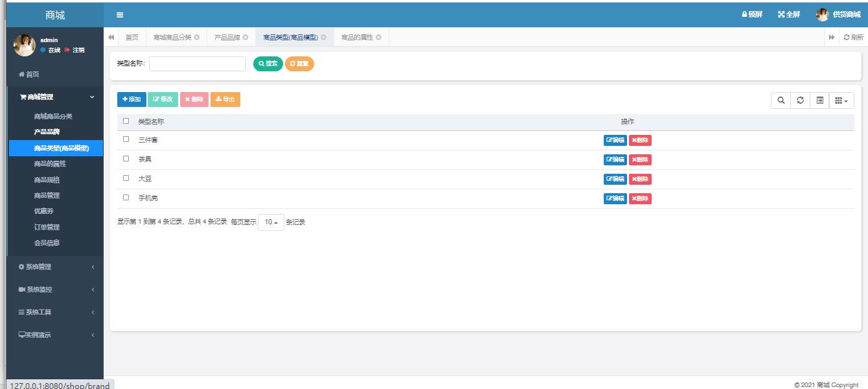Screen dimensions: 868x389
Task: Toggle the table card view icon
Action: (819, 100)
